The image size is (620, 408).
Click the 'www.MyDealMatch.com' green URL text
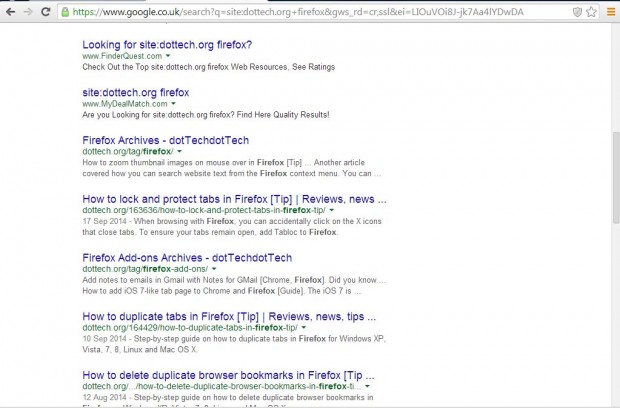point(125,104)
